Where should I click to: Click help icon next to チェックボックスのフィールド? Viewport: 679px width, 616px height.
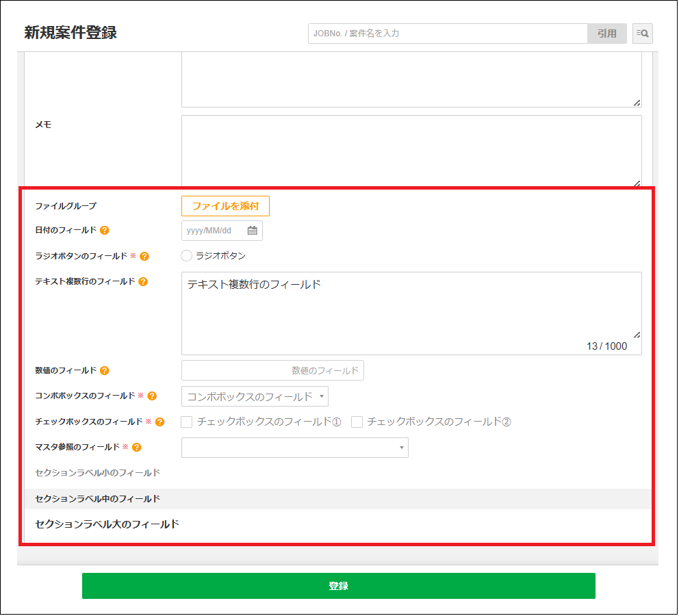tap(159, 422)
